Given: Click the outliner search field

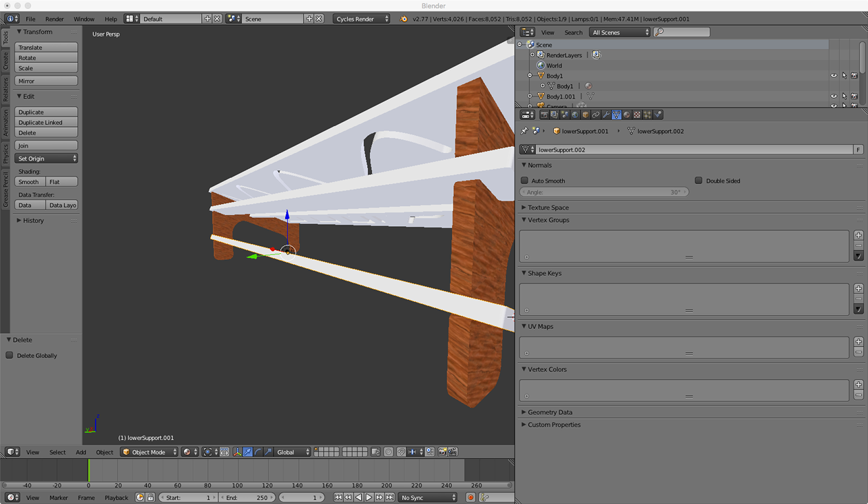Looking at the screenshot, I should (x=682, y=32).
